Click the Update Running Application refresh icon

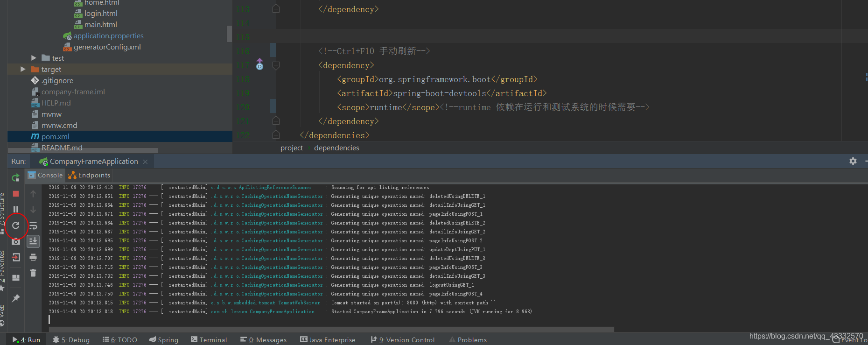[x=16, y=225]
